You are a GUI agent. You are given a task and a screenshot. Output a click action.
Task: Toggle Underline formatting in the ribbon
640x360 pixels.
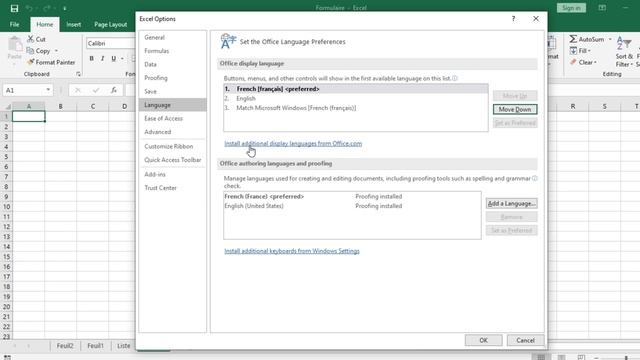pyautogui.click(x=113, y=58)
